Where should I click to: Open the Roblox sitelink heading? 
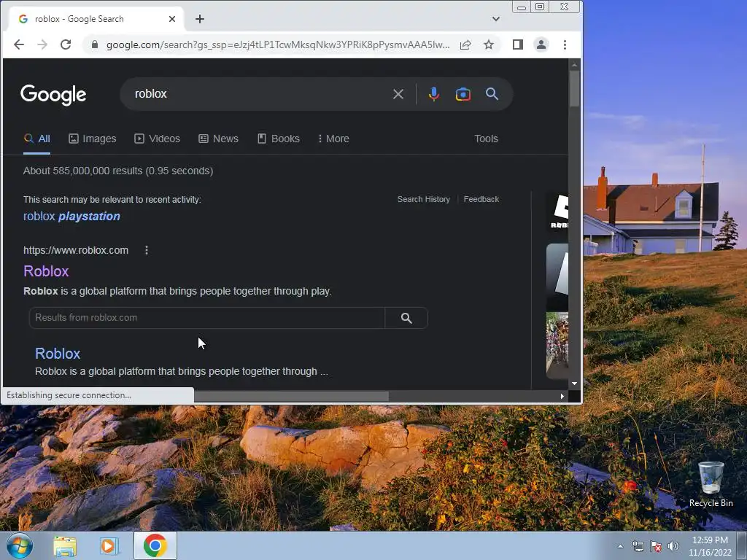58,354
